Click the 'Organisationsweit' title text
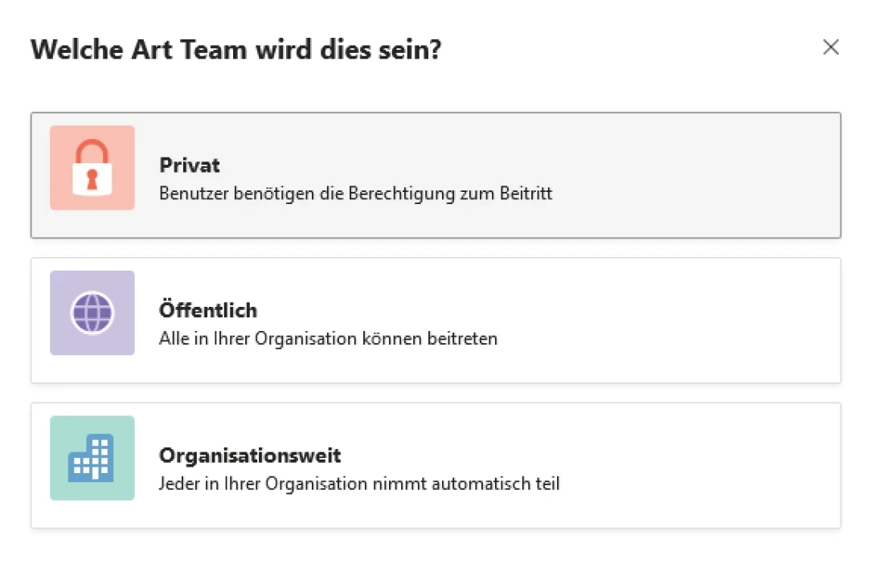This screenshot has height=588, width=884. 250,455
